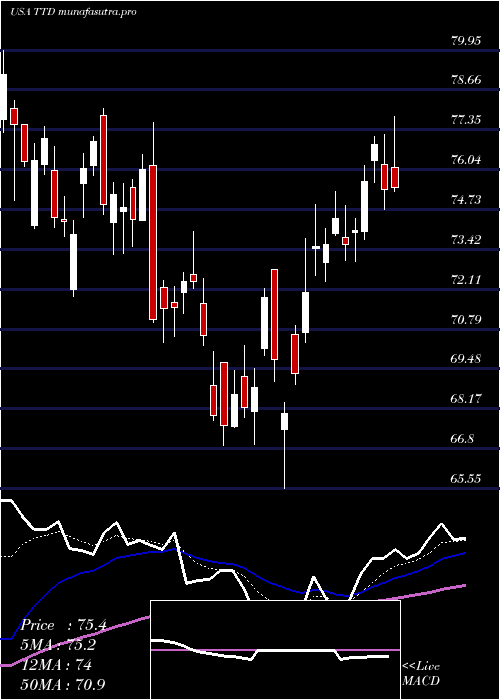Click the 76.04 price axis label
The image size is (500, 700).
[466, 160]
